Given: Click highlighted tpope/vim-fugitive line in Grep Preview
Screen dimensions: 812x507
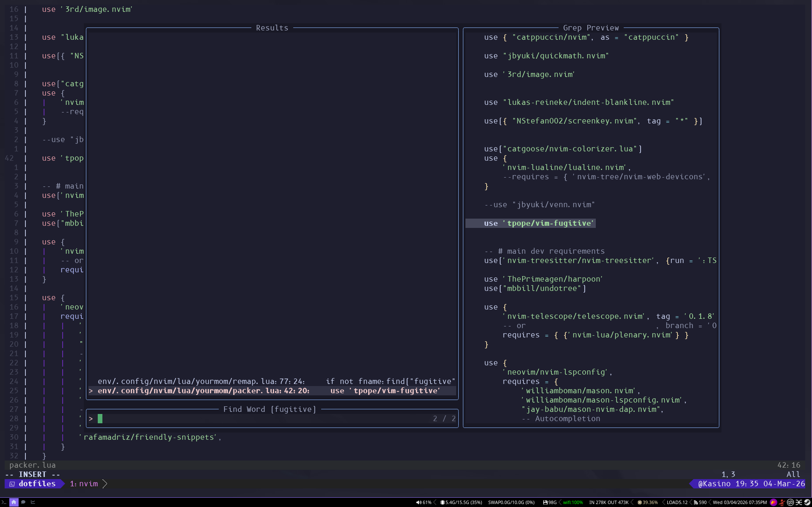Looking at the screenshot, I should (539, 223).
